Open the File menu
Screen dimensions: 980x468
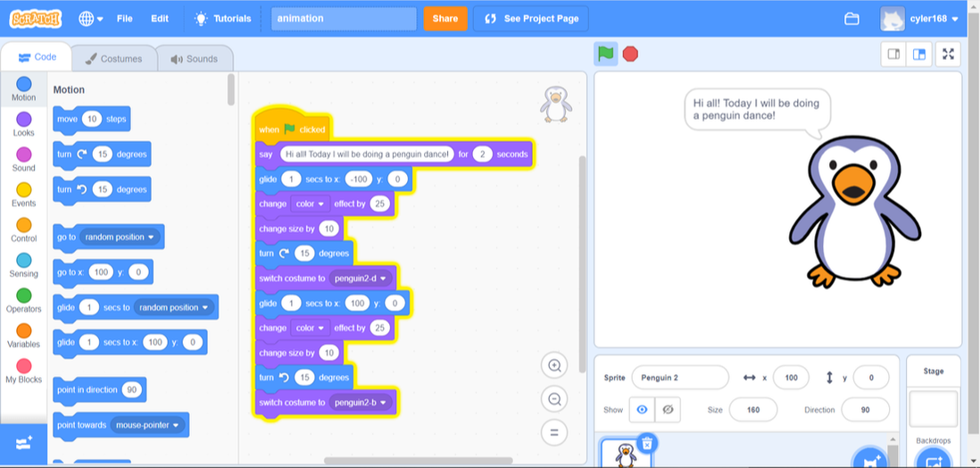pos(125,18)
